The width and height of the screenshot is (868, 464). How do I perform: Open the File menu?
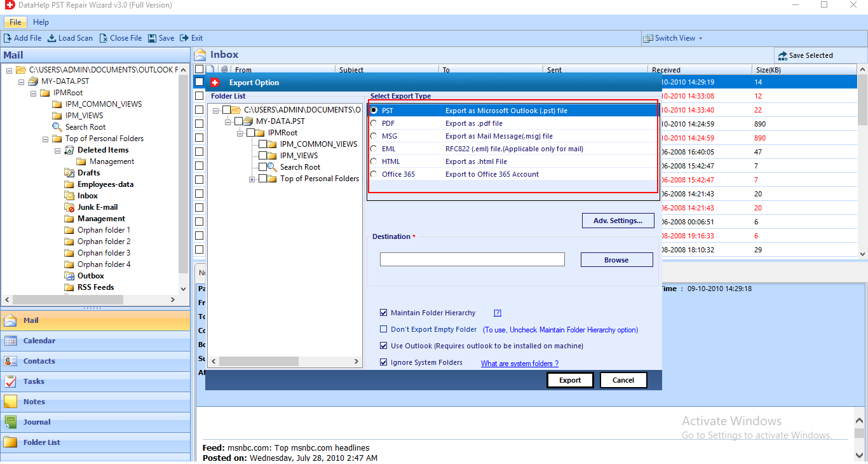click(x=15, y=22)
